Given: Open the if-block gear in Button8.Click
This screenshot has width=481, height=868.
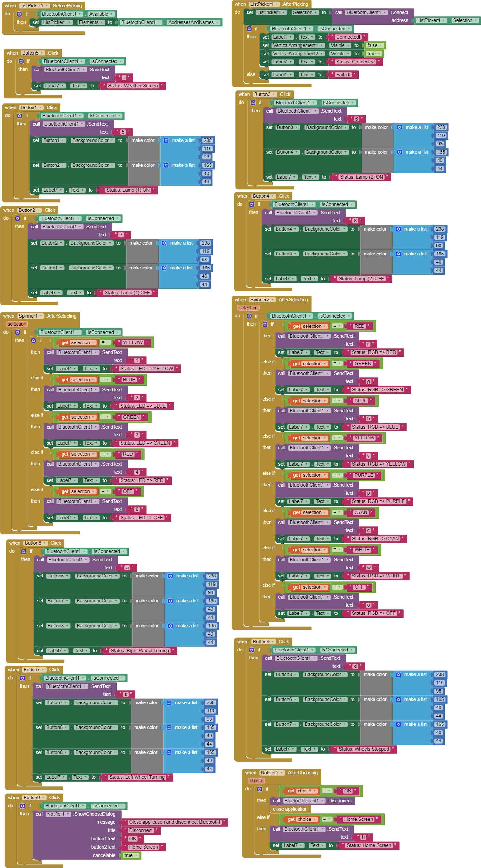Looking at the screenshot, I should click(252, 650).
